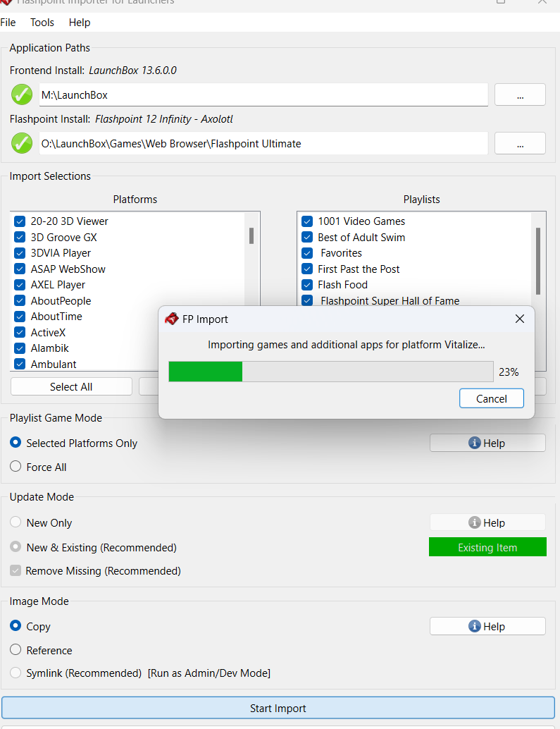Open the Help menu
The height and width of the screenshot is (729, 560).
(x=80, y=23)
